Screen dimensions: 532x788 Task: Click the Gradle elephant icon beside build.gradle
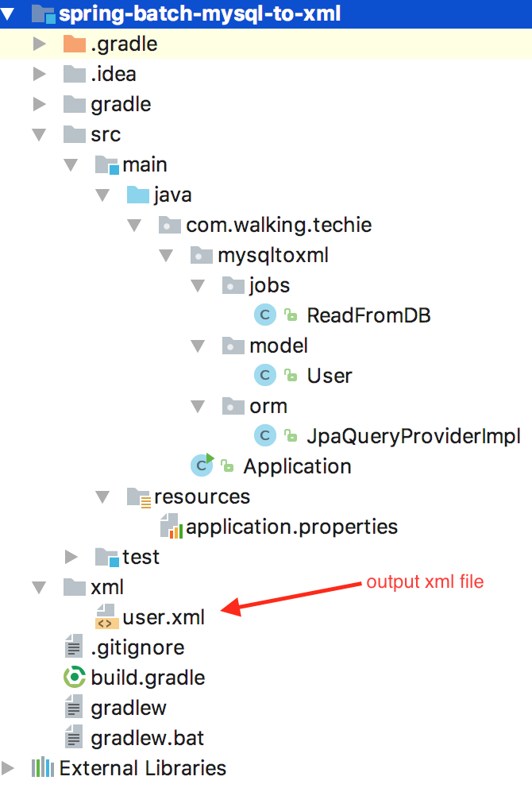[75, 677]
